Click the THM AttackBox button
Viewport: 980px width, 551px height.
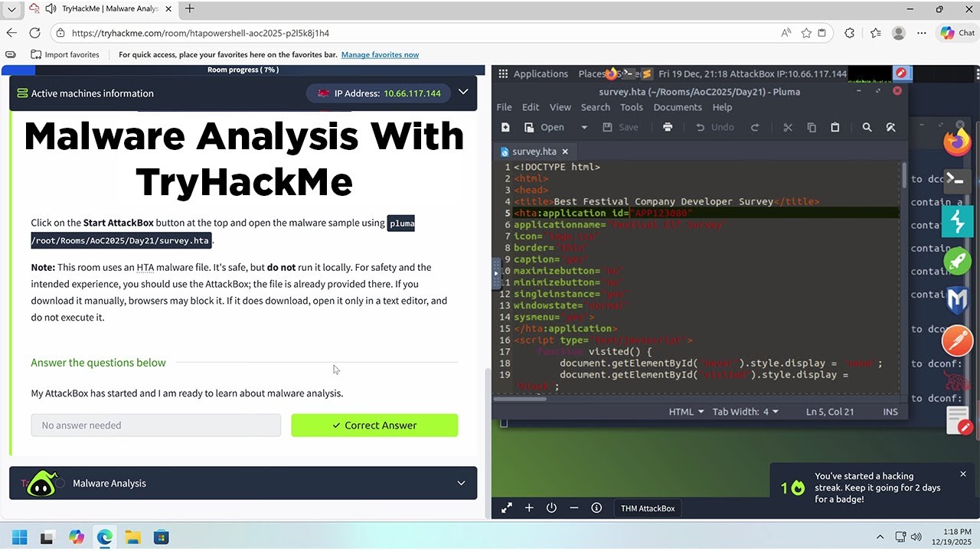click(648, 508)
